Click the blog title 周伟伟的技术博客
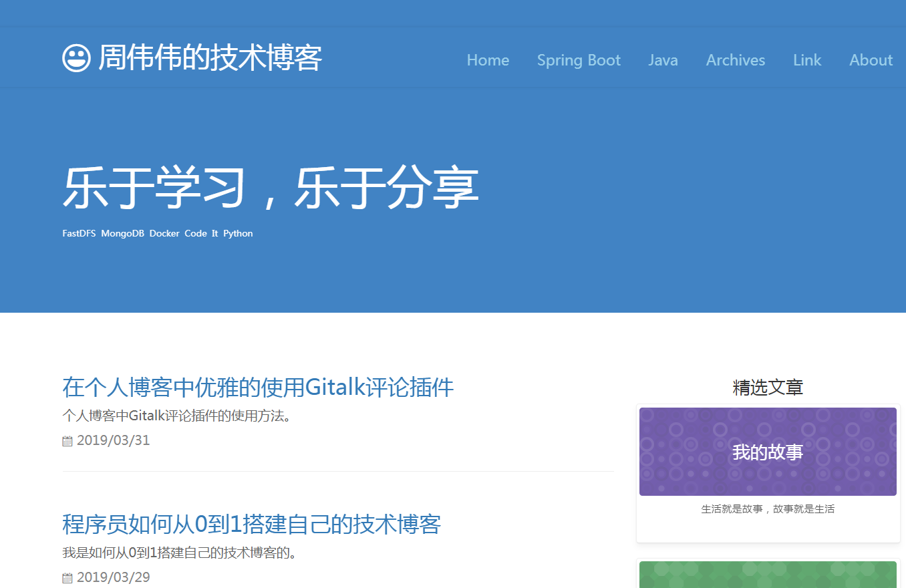906x588 pixels. pos(210,58)
